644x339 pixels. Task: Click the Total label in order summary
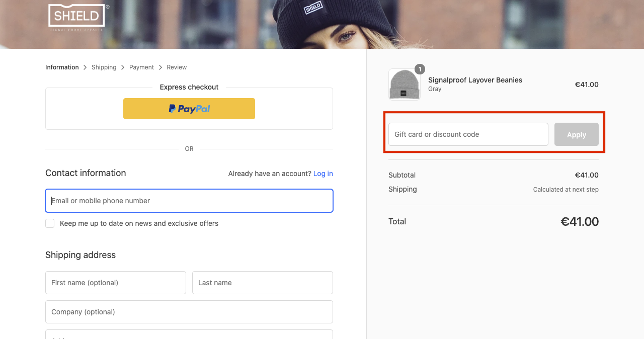pyautogui.click(x=397, y=221)
